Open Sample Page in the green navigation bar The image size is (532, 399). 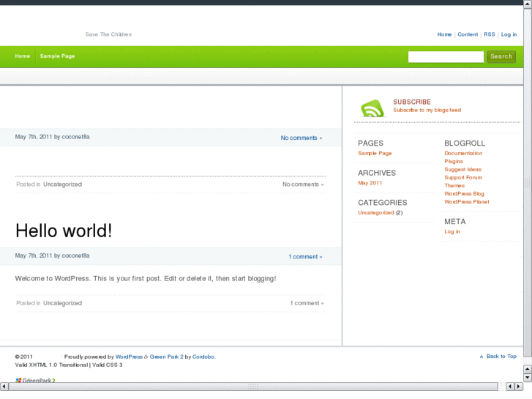(57, 56)
